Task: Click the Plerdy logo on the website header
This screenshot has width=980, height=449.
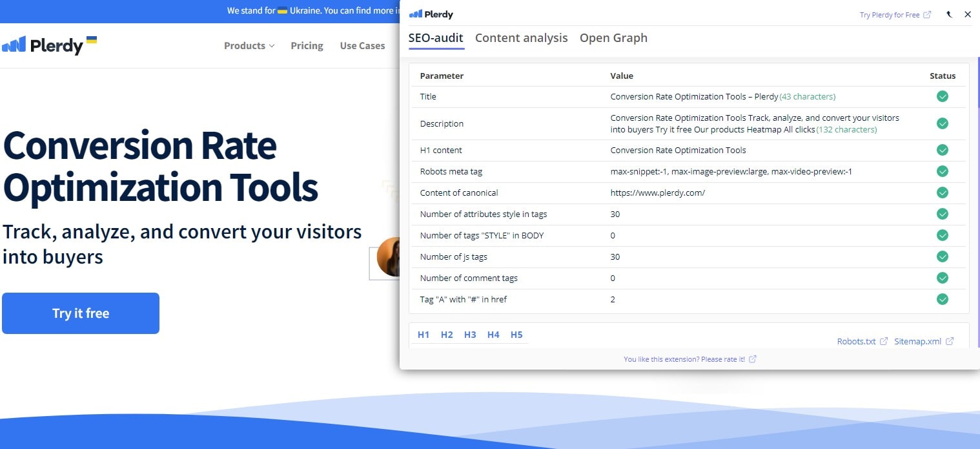Action: point(49,45)
